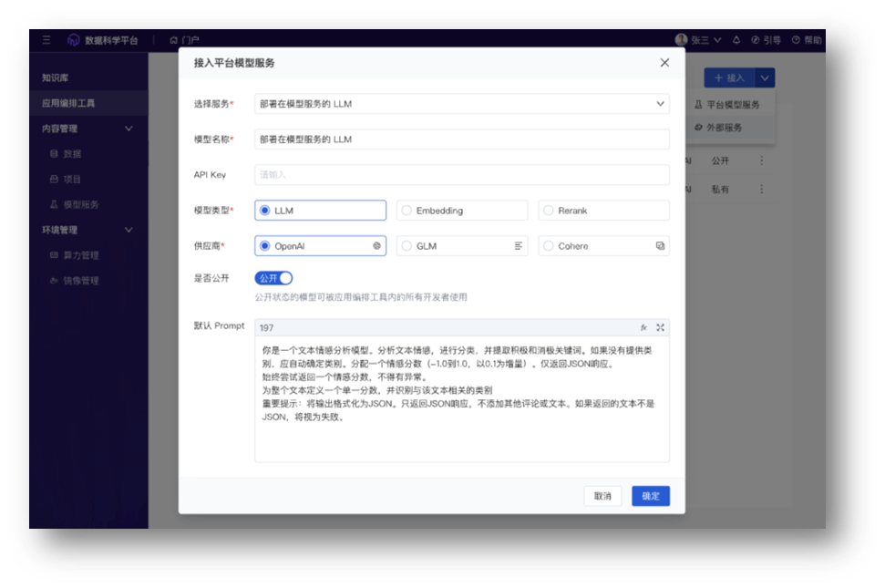Expand the 张三 user account dropdown
This screenshot has height=588, width=885.
click(x=717, y=40)
